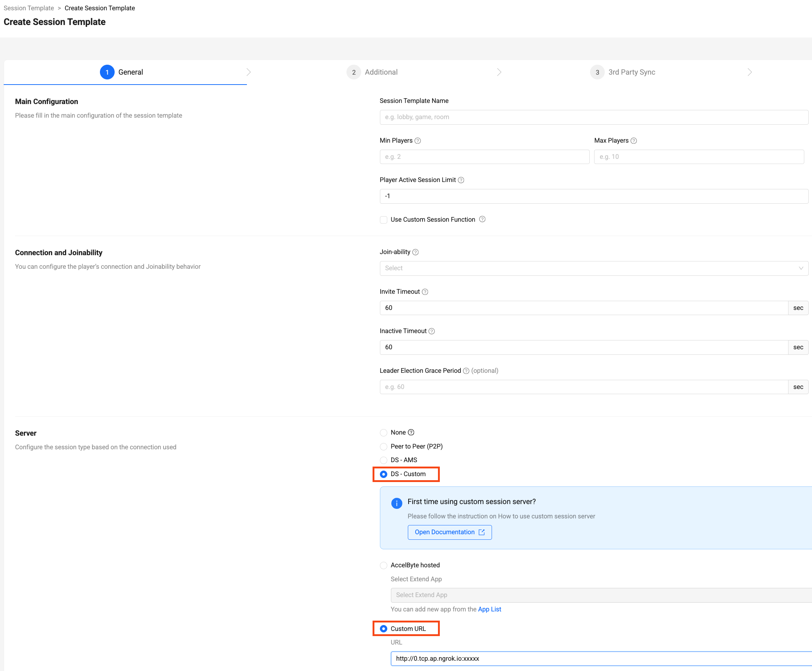Enable the Use Custom Session Function checkbox

pyautogui.click(x=384, y=219)
